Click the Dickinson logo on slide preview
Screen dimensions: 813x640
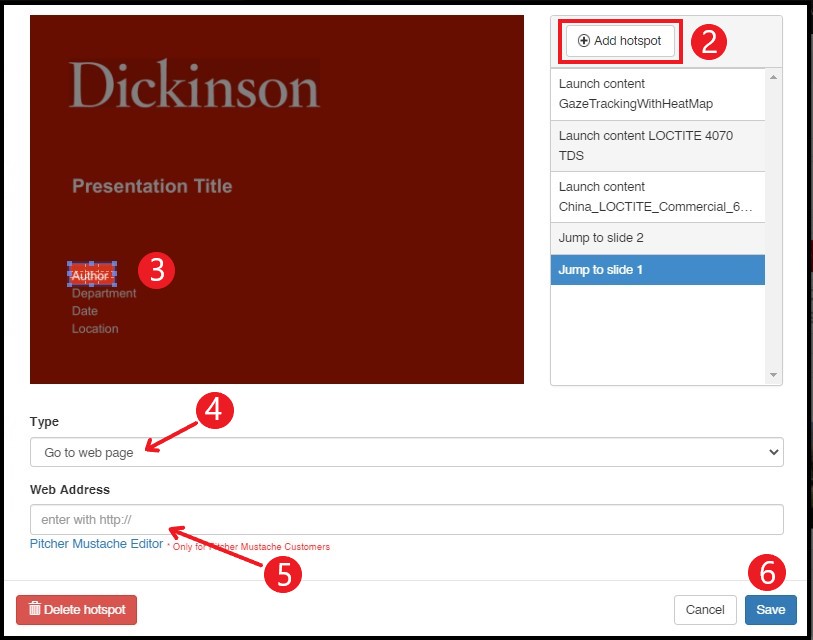[x=194, y=85]
